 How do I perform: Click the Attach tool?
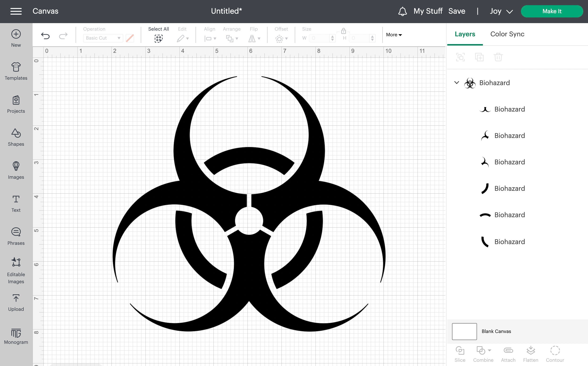pos(508,353)
